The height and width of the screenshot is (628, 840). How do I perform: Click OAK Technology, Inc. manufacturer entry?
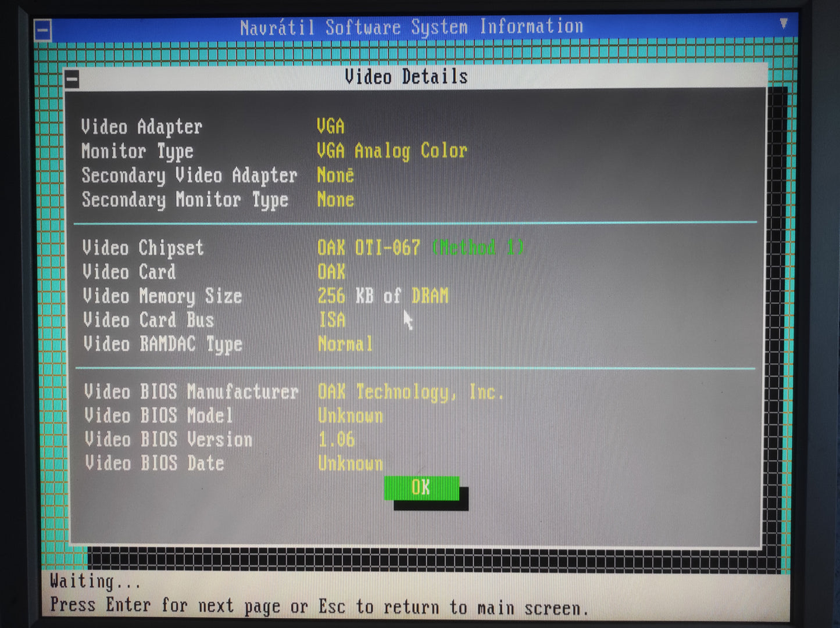[x=410, y=392]
